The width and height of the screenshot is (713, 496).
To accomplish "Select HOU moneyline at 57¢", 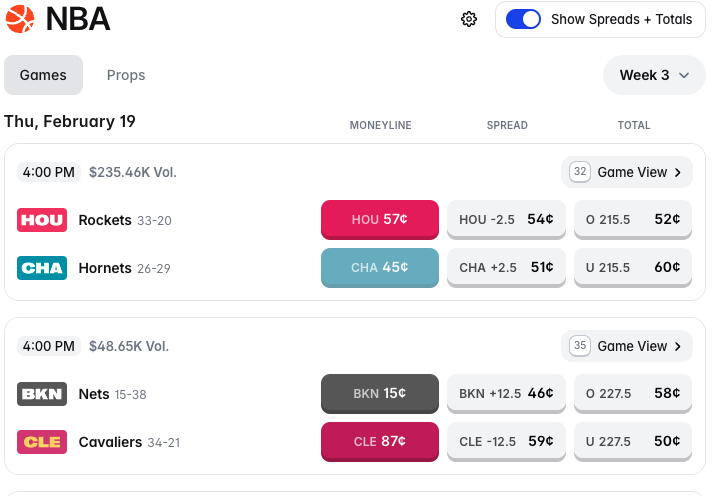I will [x=380, y=220].
